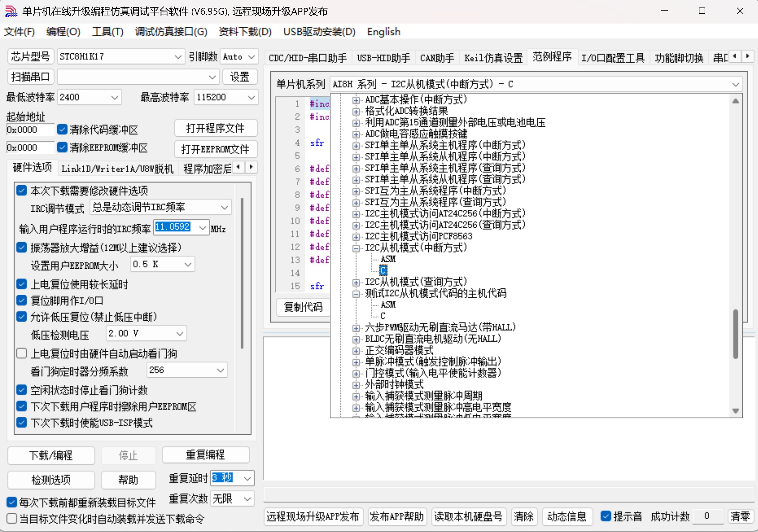Click the tree list scroll up arrow
The image size is (758, 532).
coord(735,101)
